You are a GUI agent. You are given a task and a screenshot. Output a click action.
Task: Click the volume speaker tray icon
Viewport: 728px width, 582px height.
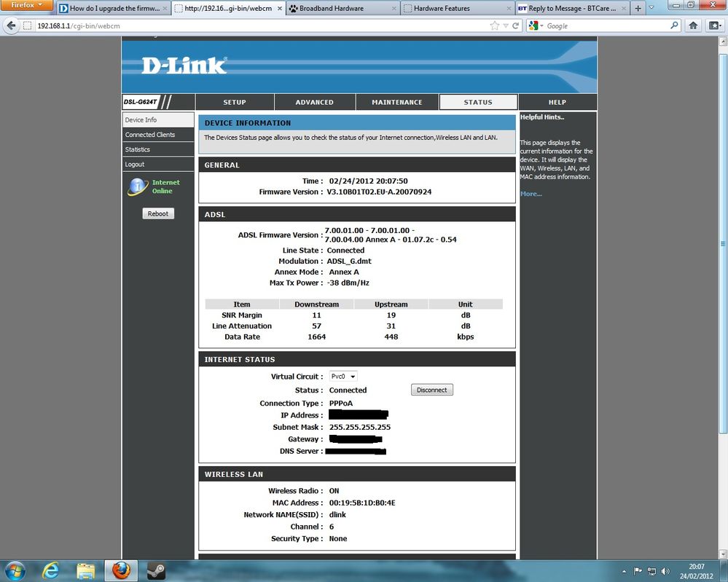click(x=666, y=571)
